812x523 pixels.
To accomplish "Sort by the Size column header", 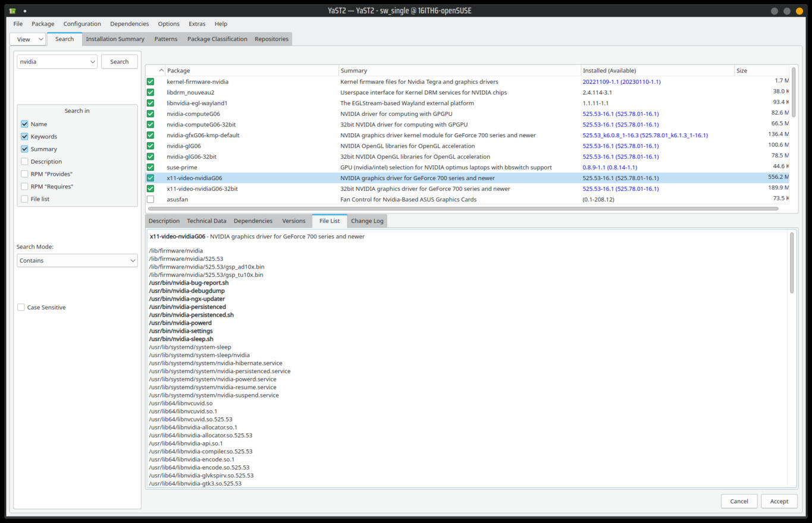I will [762, 71].
